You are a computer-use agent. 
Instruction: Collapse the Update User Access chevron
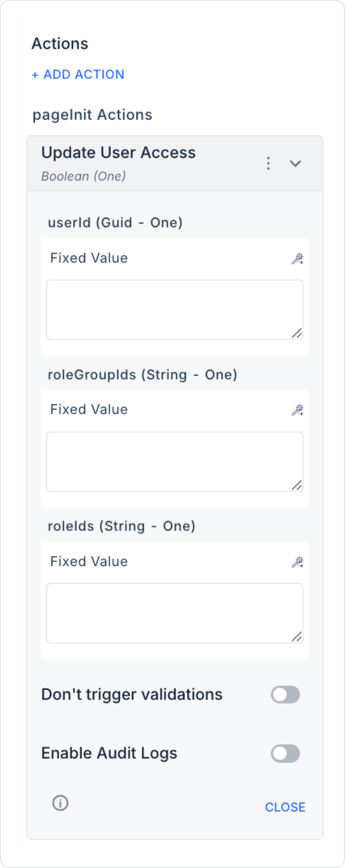(295, 163)
